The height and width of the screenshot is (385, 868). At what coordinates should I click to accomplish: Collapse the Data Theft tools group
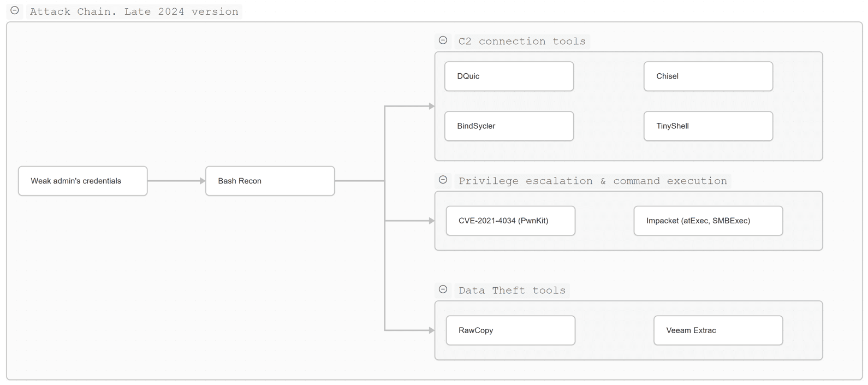coord(443,289)
